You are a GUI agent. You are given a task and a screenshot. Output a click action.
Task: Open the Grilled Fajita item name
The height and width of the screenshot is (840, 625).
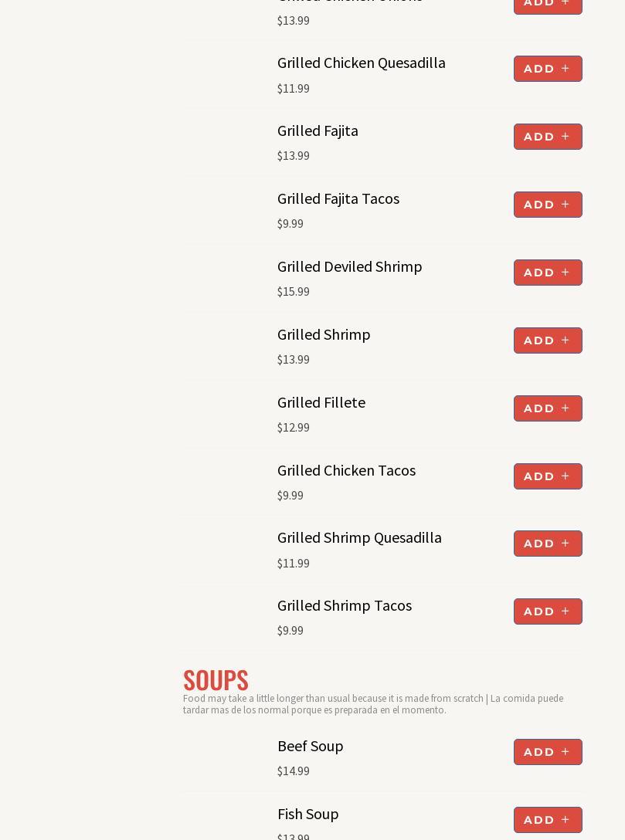(318, 130)
